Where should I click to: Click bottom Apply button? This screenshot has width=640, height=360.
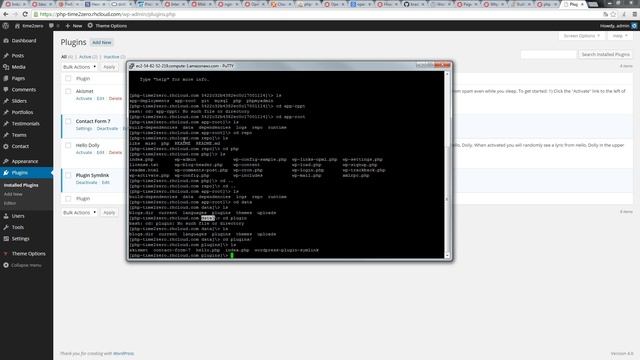(x=109, y=213)
